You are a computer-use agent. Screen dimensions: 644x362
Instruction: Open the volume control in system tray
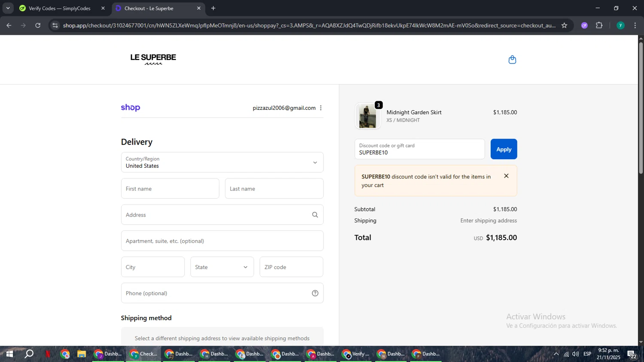575,354
